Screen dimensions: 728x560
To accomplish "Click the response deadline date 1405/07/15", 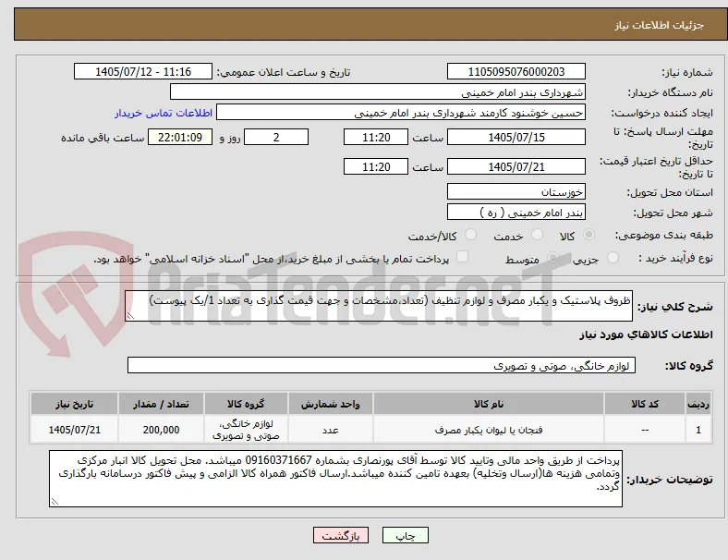I will [x=516, y=137].
